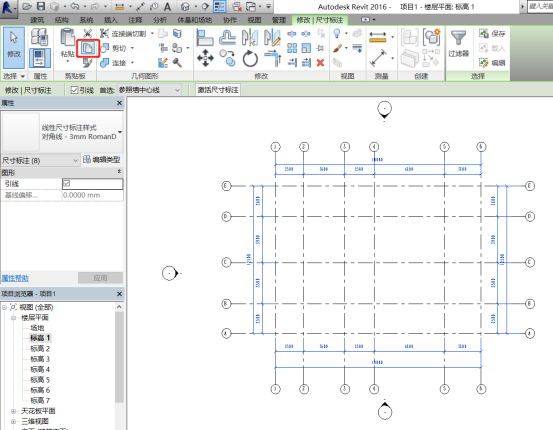Select the Trim/Extend to Corner tool

coord(273,59)
